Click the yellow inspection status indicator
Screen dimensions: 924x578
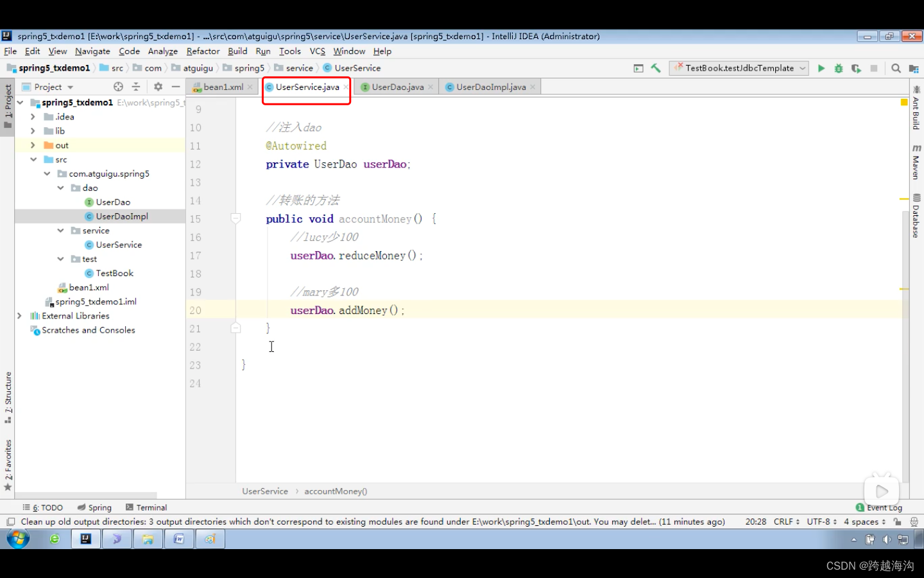click(x=904, y=102)
